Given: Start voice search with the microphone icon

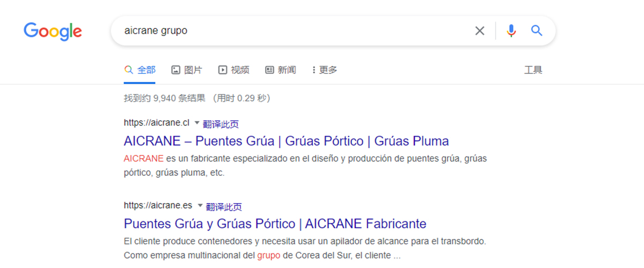Looking at the screenshot, I should pos(511,31).
